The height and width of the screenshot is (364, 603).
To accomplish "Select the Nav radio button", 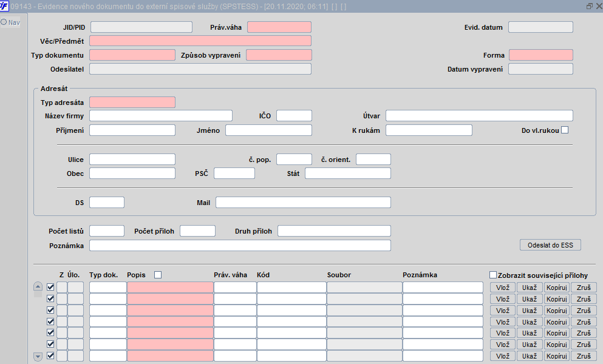I will (x=4, y=22).
